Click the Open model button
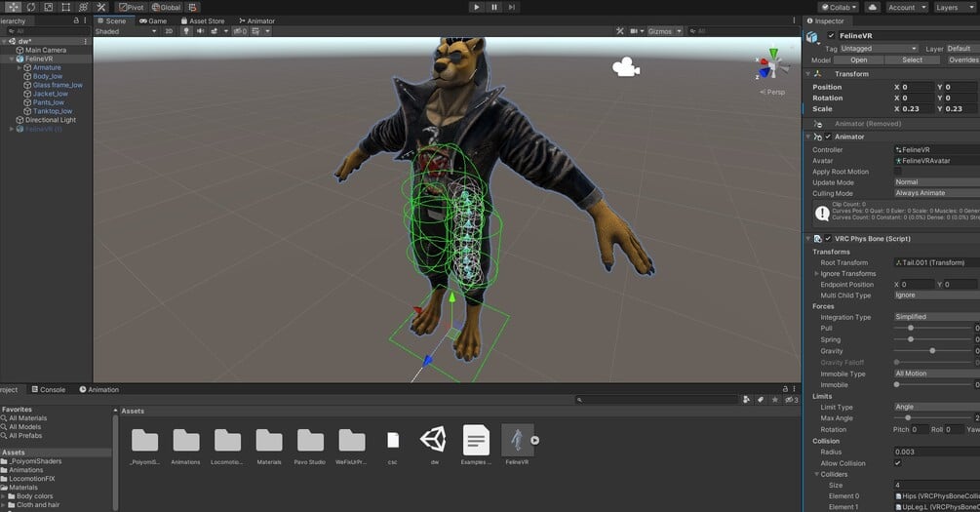Image resolution: width=980 pixels, height=512 pixels. pos(859,60)
